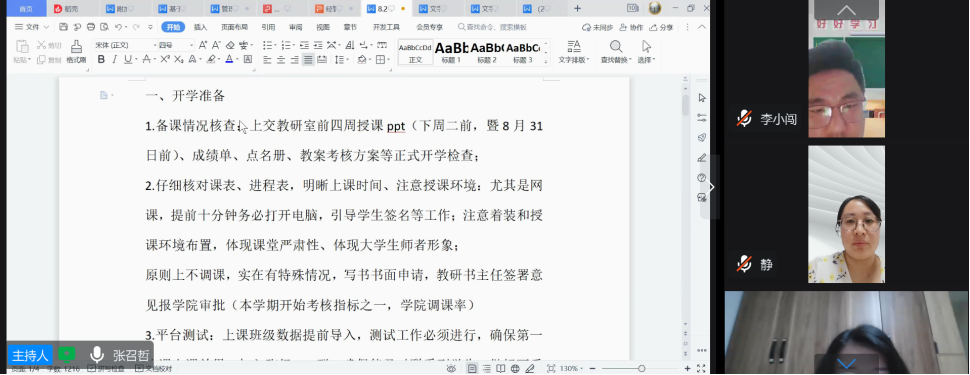Click the text highlight color pen
The image size is (970, 375).
pos(210,59)
